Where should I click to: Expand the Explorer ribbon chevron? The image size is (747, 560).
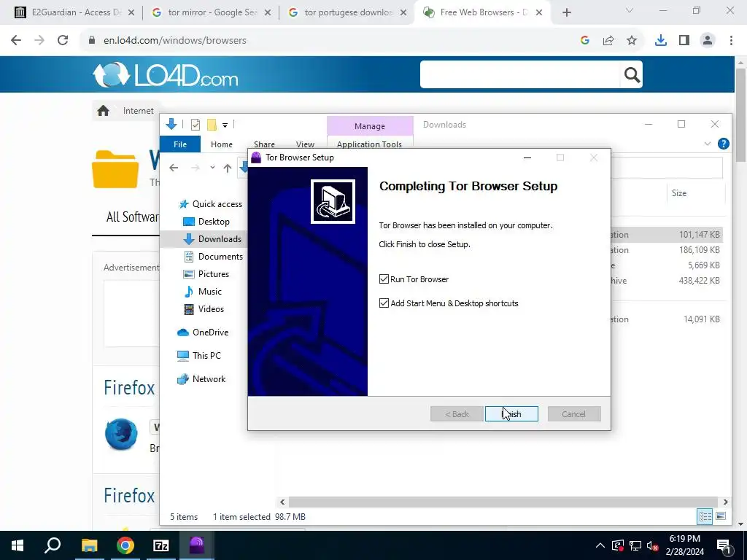[708, 144]
